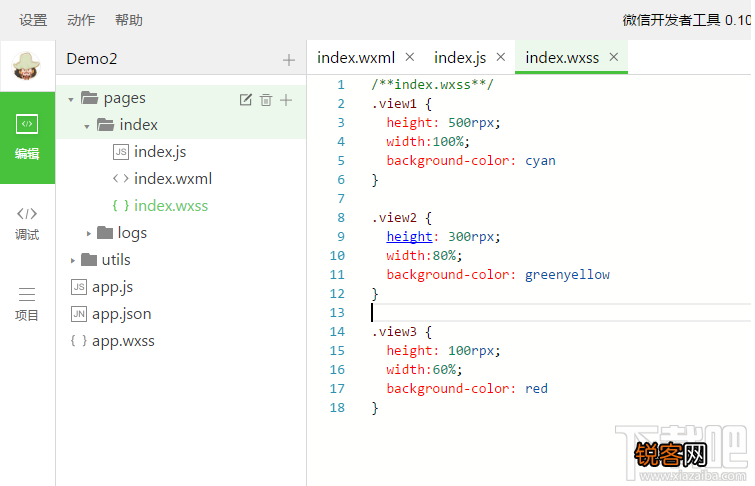
Task: Collapse the pages folder
Action: 71,99
